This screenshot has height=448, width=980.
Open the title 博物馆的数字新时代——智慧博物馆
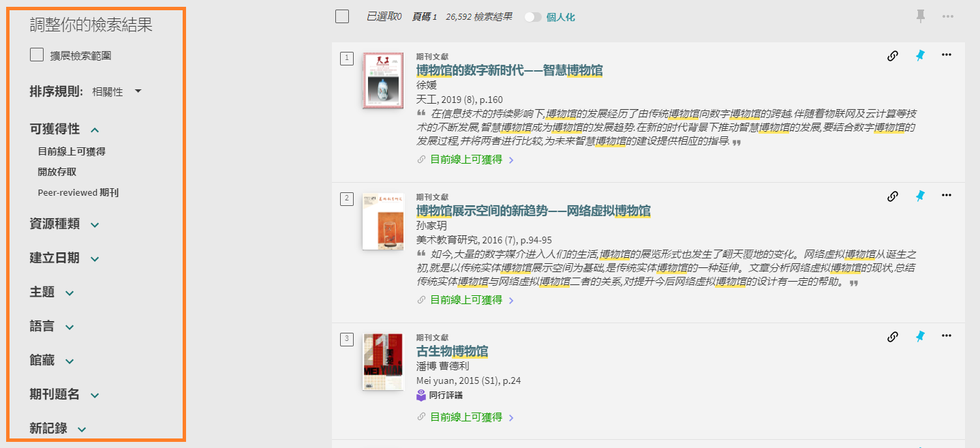pos(509,70)
